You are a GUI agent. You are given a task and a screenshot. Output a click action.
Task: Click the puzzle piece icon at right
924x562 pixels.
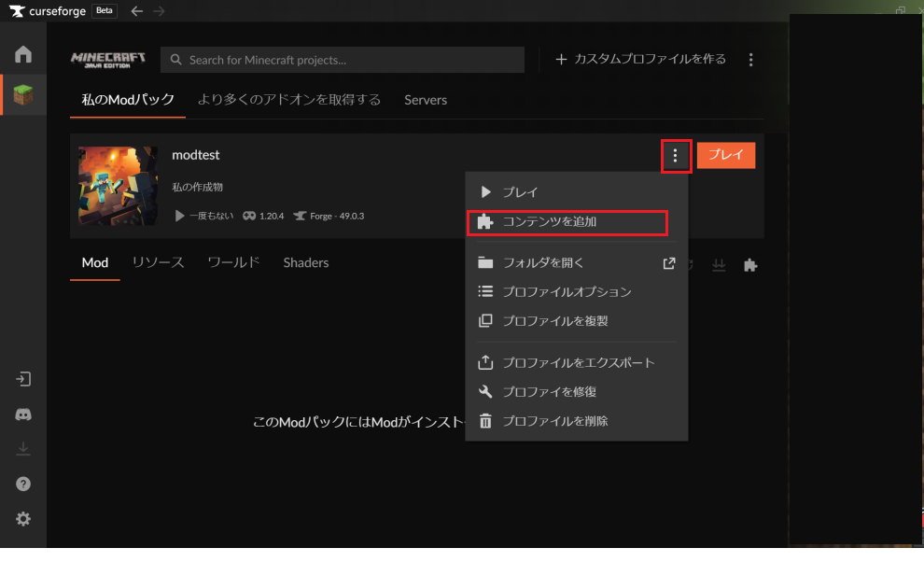(x=749, y=265)
